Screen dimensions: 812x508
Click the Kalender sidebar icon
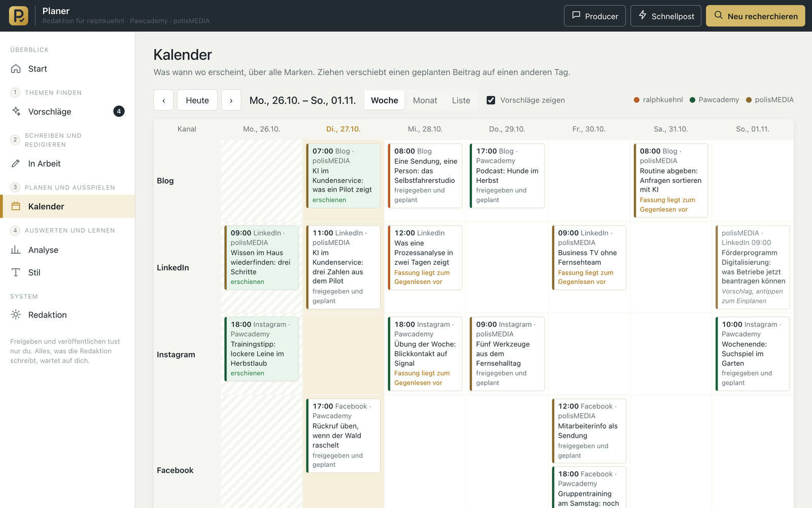(x=16, y=206)
